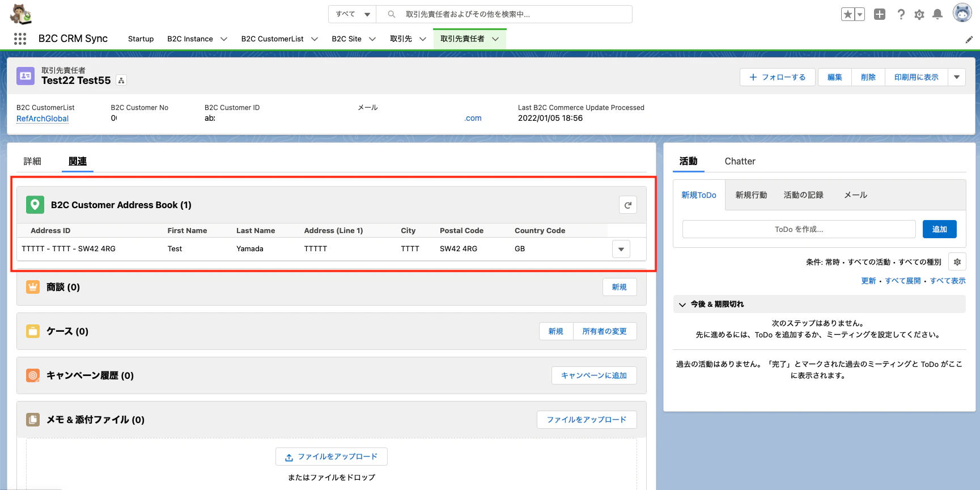The height and width of the screenshot is (490, 980).
Task: Click the ToDo を作成 input field
Action: (x=799, y=229)
